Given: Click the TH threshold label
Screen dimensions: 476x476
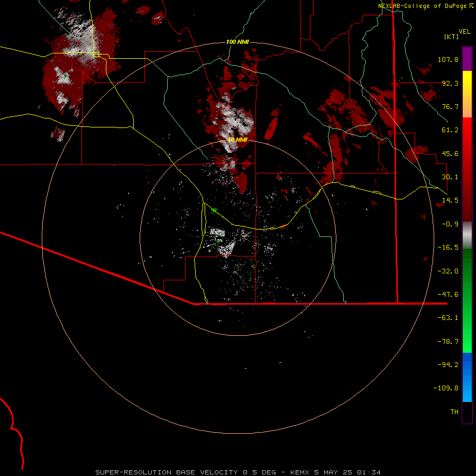Looking at the screenshot, I should tap(454, 412).
